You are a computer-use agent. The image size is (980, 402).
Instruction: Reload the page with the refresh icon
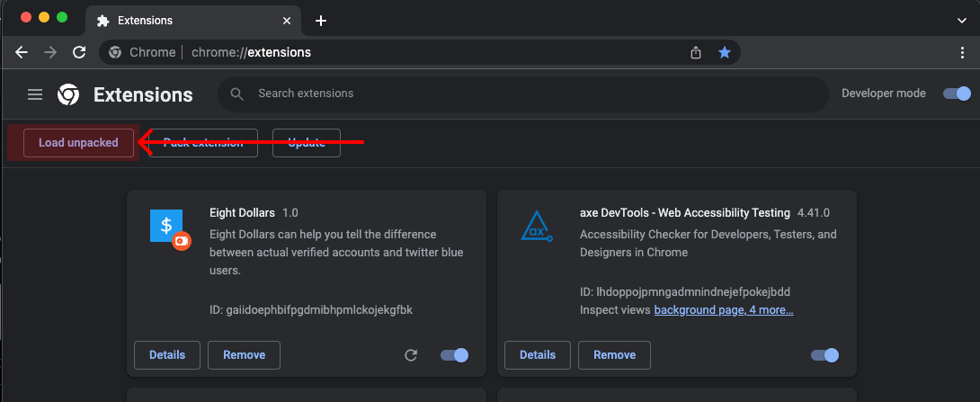79,52
